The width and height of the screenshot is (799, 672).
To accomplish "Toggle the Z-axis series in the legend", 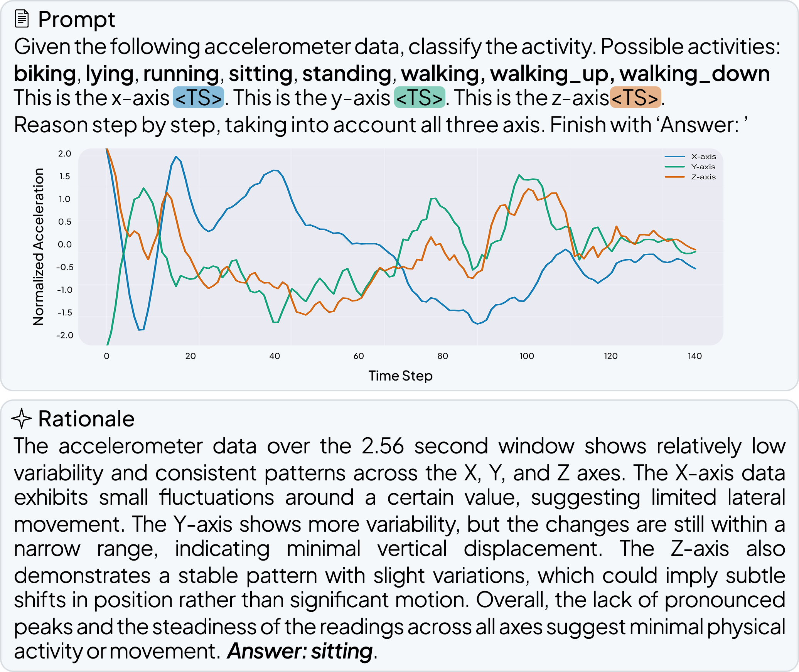I will click(x=703, y=177).
